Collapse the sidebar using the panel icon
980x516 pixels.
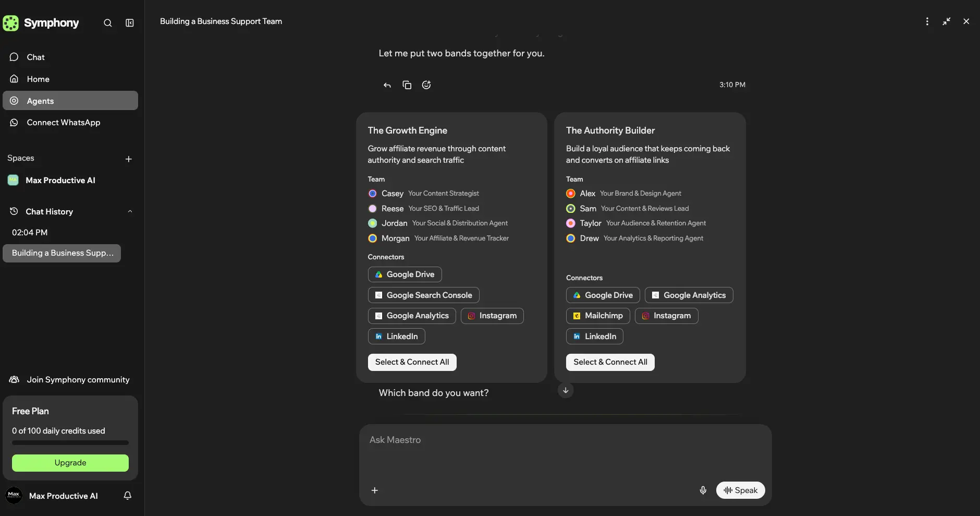[130, 23]
